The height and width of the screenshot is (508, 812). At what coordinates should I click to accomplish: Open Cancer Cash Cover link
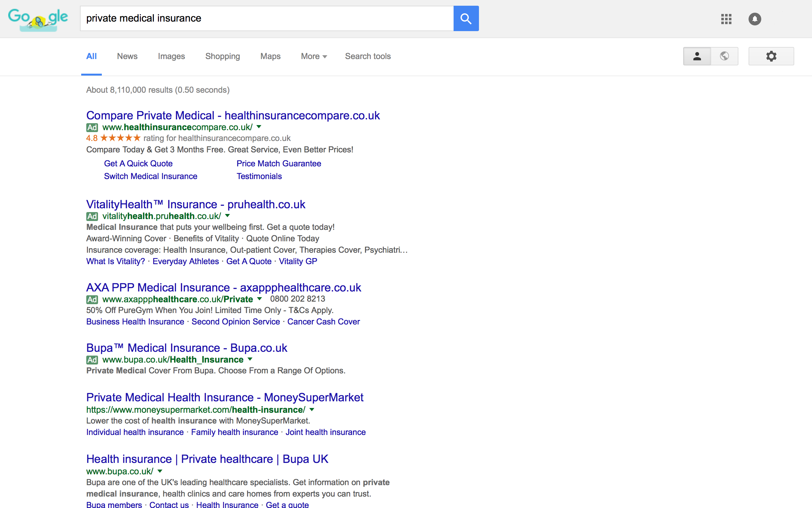pyautogui.click(x=324, y=322)
